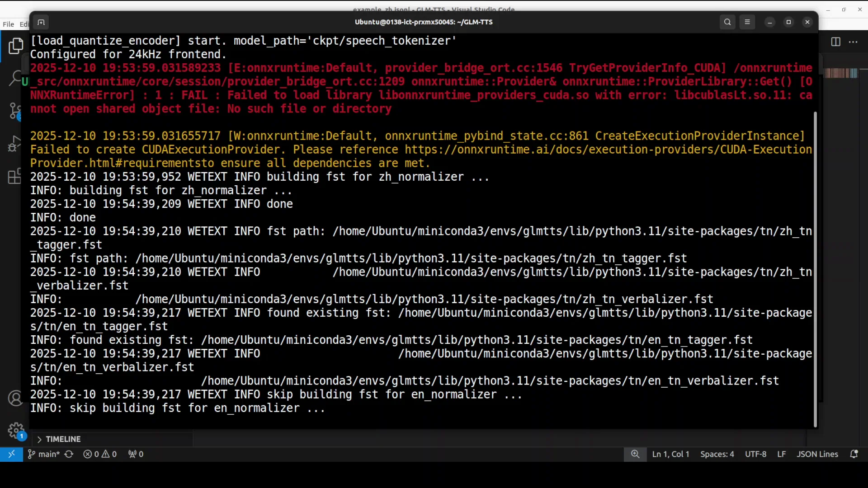This screenshot has height=488, width=868.
Task: Select the Search icon in the sidebar
Action: tap(16, 78)
